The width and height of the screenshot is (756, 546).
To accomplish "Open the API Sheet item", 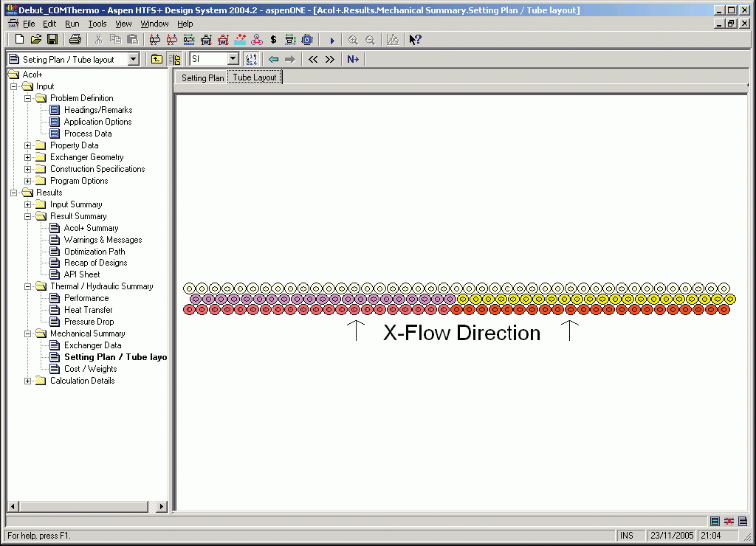I will [x=82, y=274].
